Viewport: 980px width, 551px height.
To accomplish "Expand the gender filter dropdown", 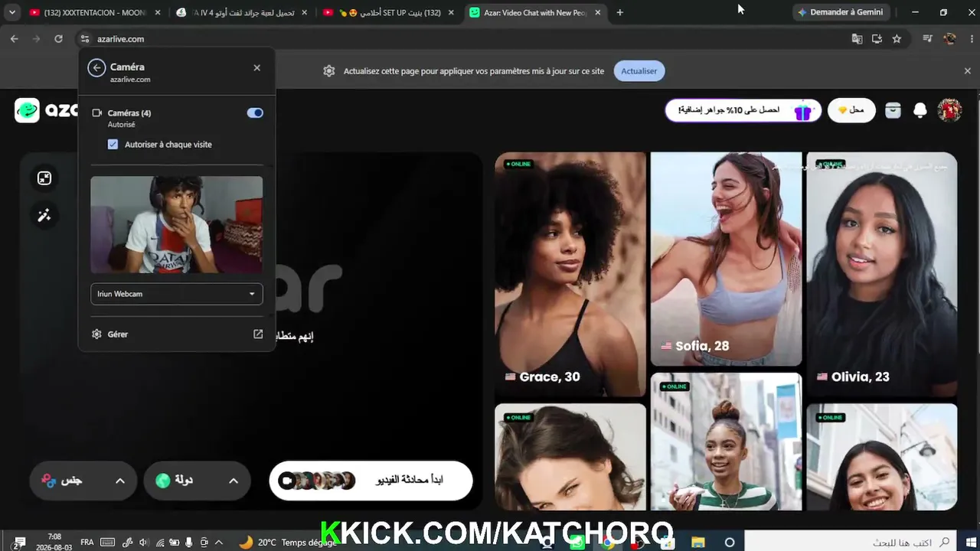I will [x=83, y=481].
